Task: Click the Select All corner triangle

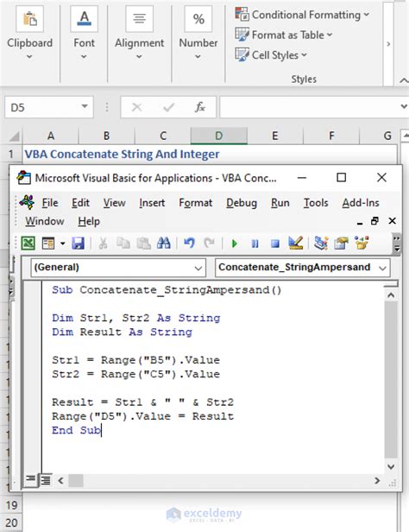Action: coord(14,136)
